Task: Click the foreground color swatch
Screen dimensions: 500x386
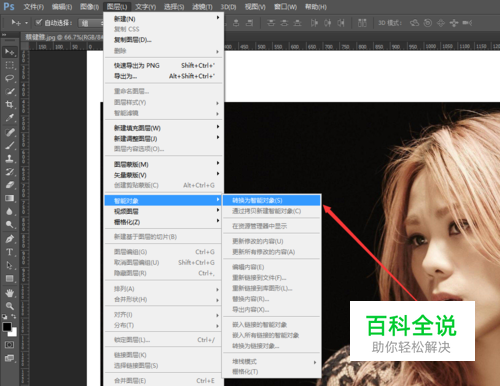Action: (7, 327)
